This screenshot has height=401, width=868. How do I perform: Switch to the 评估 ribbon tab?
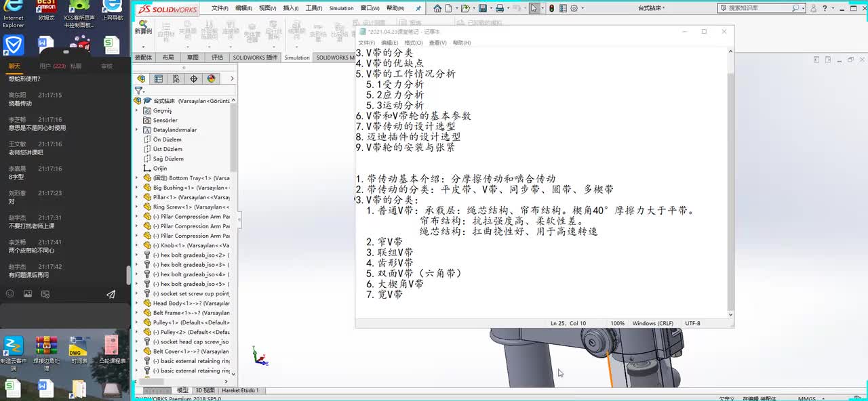click(217, 58)
